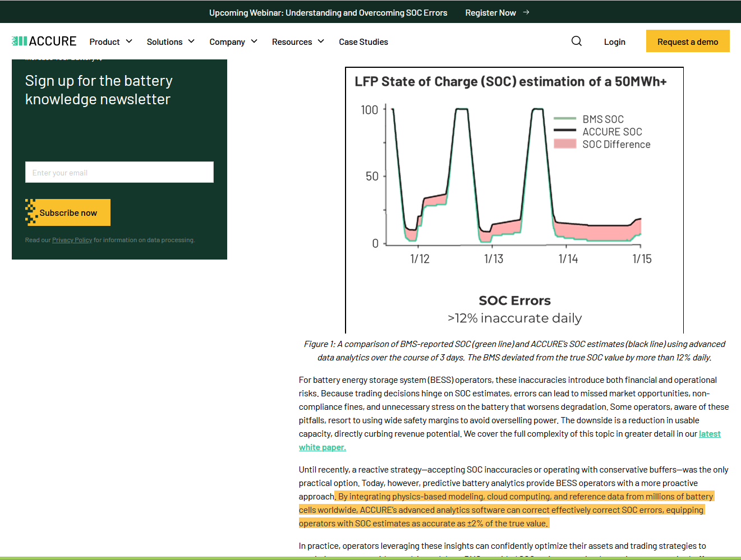741x560 pixels.
Task: Click the 1/15 date axis label
Action: point(642,259)
